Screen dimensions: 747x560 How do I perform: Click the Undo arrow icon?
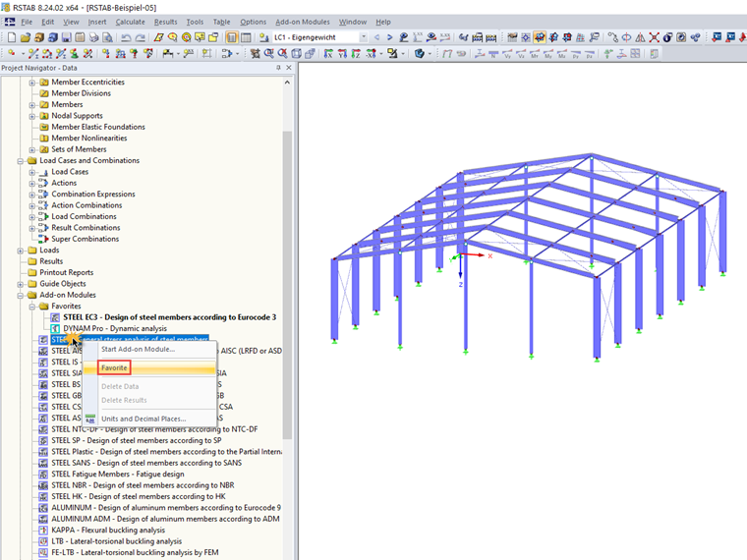pos(126,37)
